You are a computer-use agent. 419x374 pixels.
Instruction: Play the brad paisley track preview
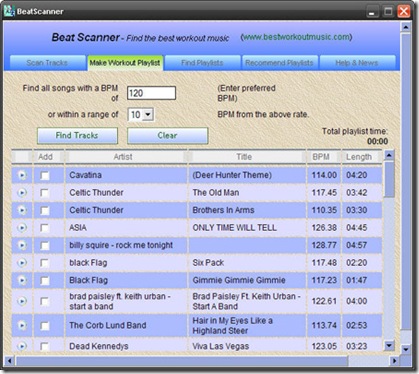(22, 301)
